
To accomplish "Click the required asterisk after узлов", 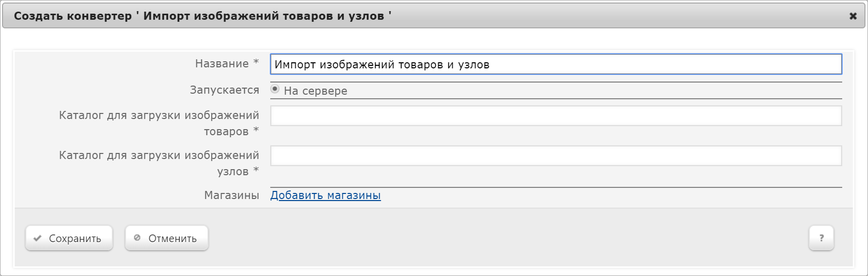I will tap(256, 170).
